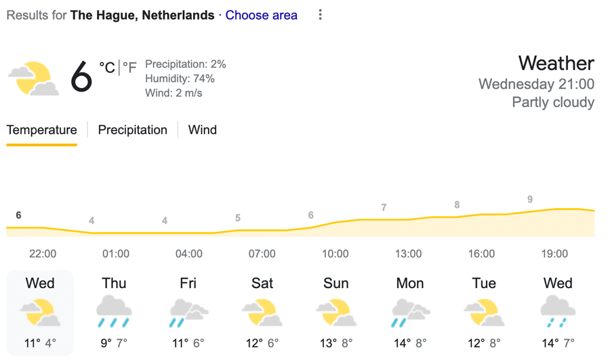Viewport: 610px width, 364px height.
Task: Click the 13:00 time label on chart
Action: tap(409, 254)
